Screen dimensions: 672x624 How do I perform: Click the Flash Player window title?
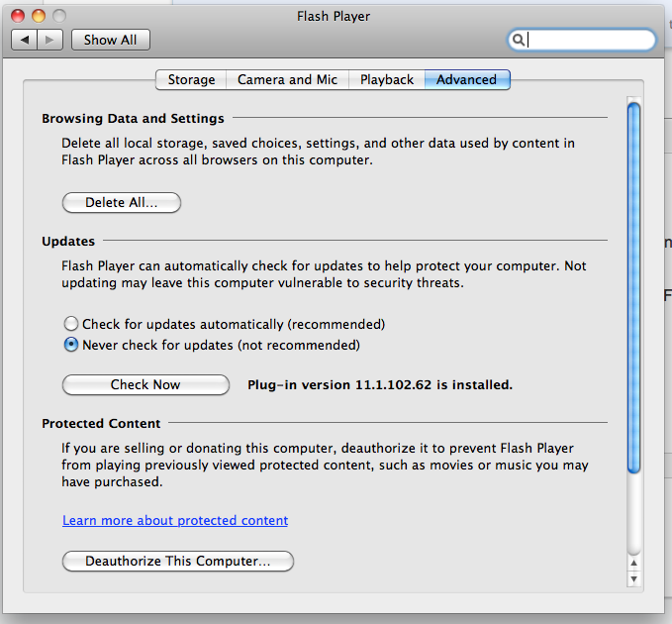[334, 16]
